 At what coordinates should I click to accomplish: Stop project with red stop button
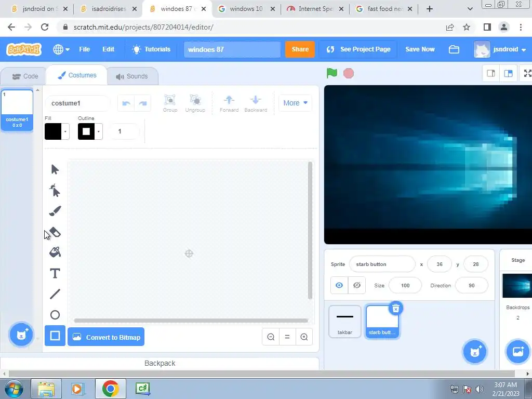coord(349,73)
